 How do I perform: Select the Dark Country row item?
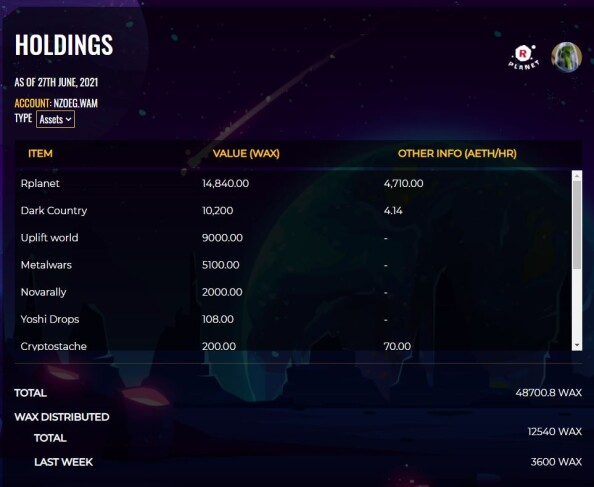54,211
